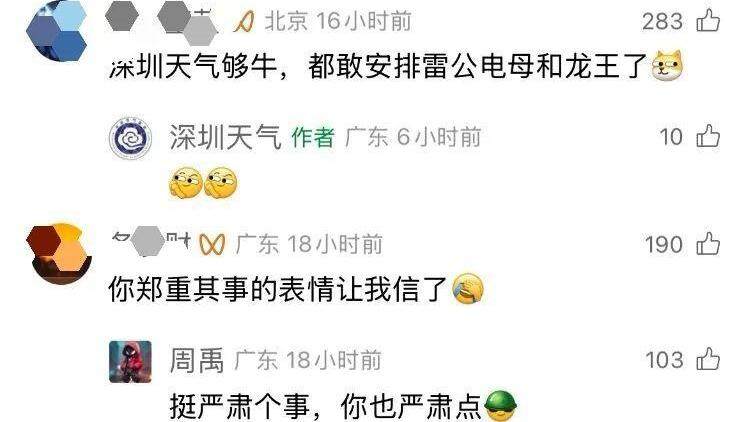Click the green hat emoji after 严肃点
Screen dimensions: 752x422
pyautogui.click(x=501, y=406)
